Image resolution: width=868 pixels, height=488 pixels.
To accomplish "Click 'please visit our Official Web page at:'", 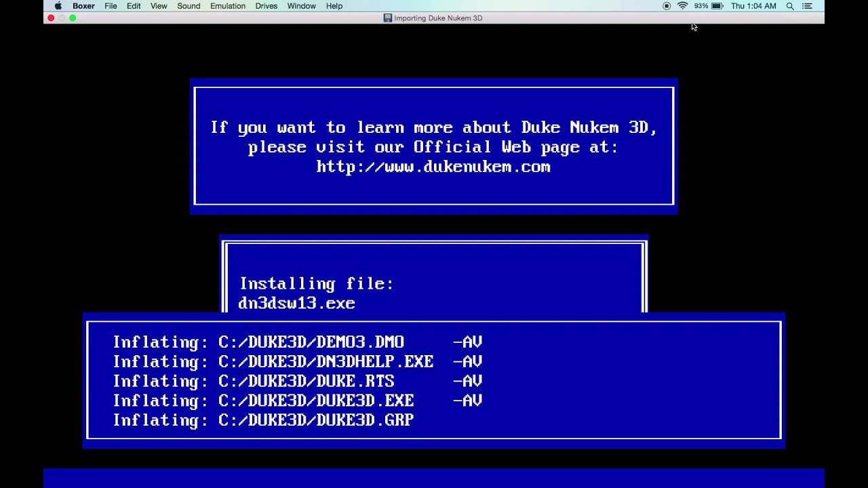I will tap(433, 147).
